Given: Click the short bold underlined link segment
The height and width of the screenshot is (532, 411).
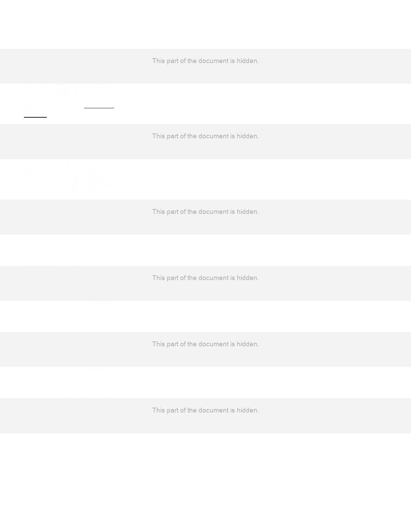Looking at the screenshot, I should tap(35, 117).
